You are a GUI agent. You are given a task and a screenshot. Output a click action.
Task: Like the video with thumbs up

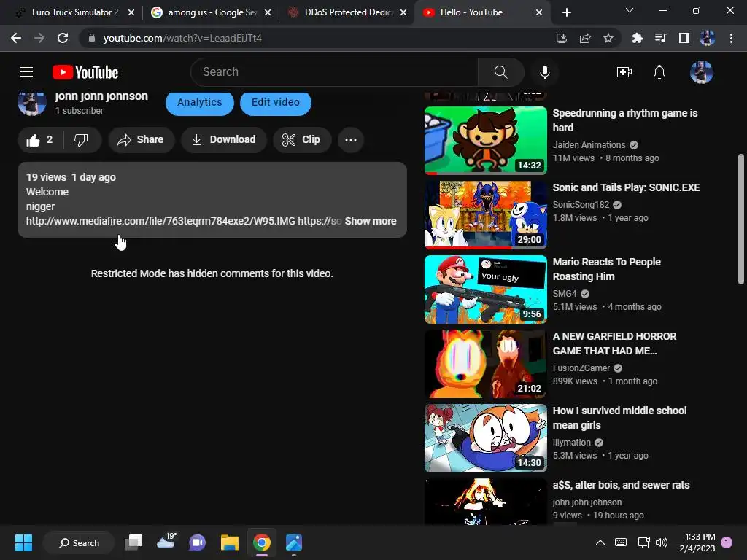pyautogui.click(x=39, y=140)
